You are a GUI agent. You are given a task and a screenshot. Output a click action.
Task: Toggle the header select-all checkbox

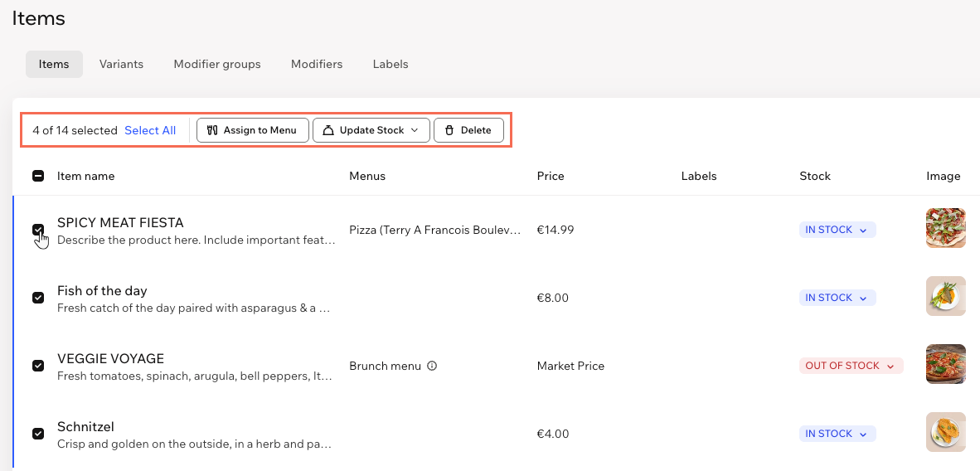tap(38, 177)
